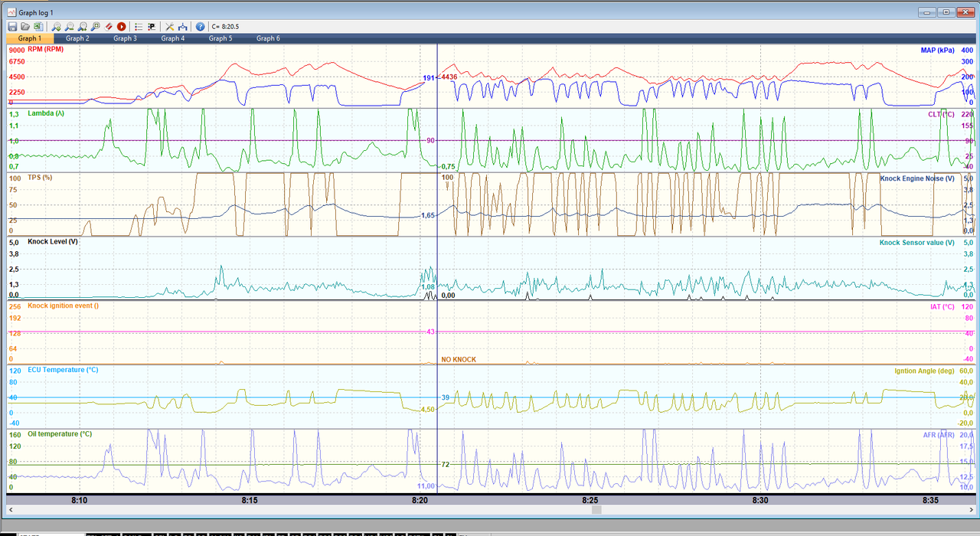Click the 43 IAT cursor value
The height and width of the screenshot is (536, 980).
coord(431,332)
